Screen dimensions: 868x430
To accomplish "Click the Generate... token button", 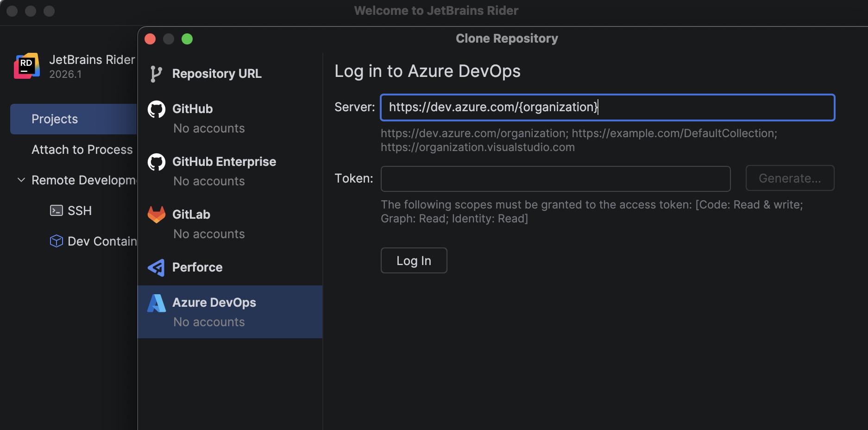I will tap(790, 178).
